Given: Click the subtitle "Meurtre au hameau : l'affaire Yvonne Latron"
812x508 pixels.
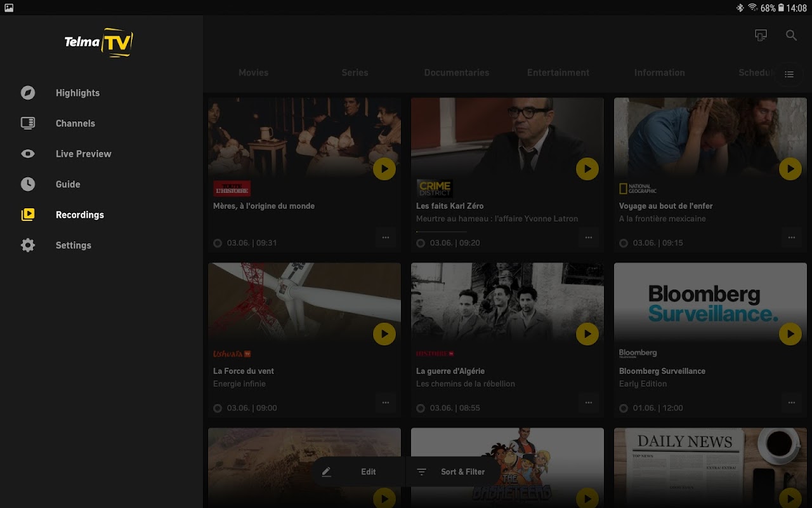Looking at the screenshot, I should [497, 219].
